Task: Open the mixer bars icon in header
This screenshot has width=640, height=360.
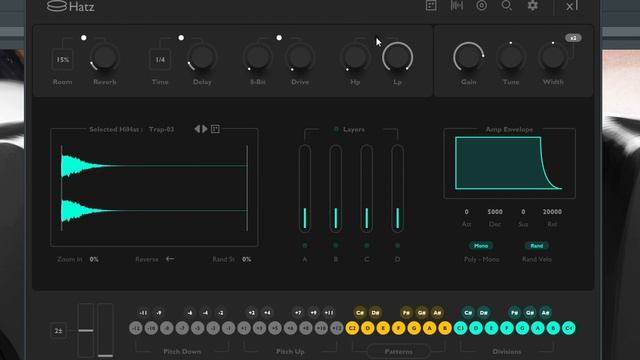Action: point(456,5)
